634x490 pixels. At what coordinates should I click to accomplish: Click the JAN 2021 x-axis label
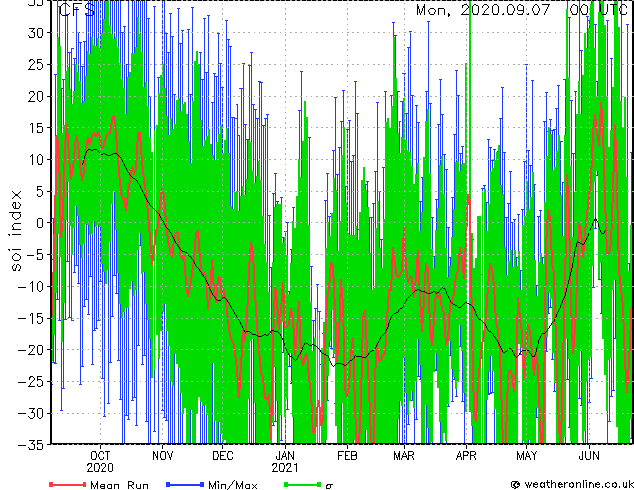(x=285, y=462)
